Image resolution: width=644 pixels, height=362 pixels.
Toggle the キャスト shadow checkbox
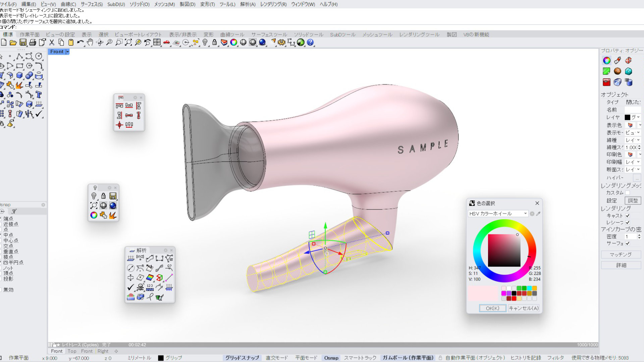[x=628, y=216]
